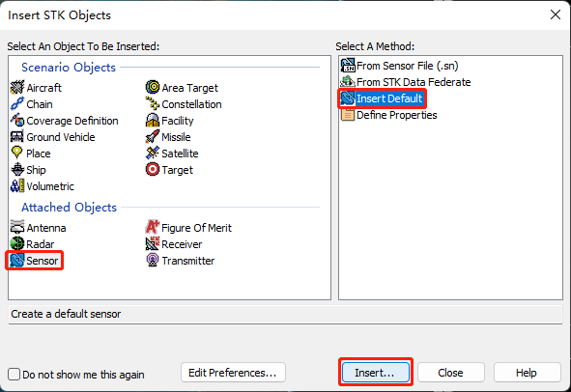Click the Insert... button

pos(376,373)
